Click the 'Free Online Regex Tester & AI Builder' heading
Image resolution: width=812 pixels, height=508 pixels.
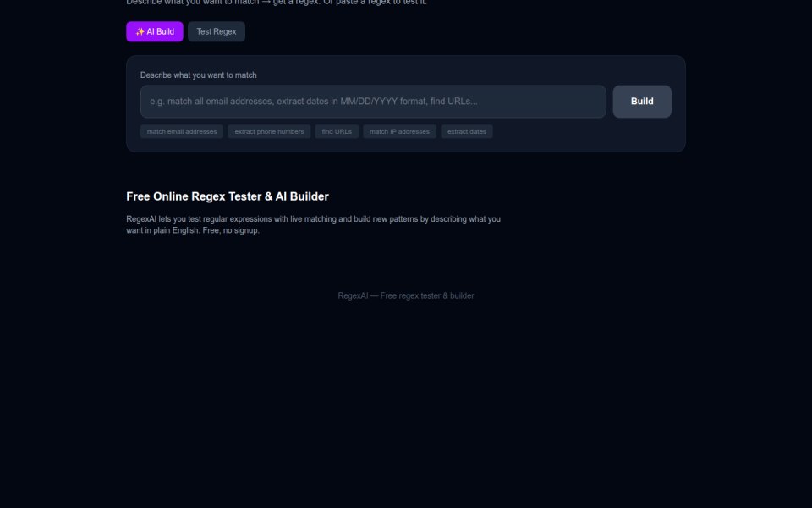(228, 196)
